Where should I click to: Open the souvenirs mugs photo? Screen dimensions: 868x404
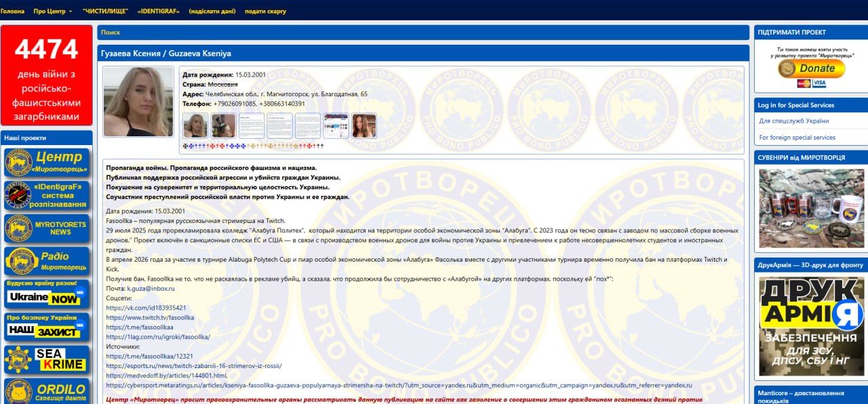pos(811,208)
